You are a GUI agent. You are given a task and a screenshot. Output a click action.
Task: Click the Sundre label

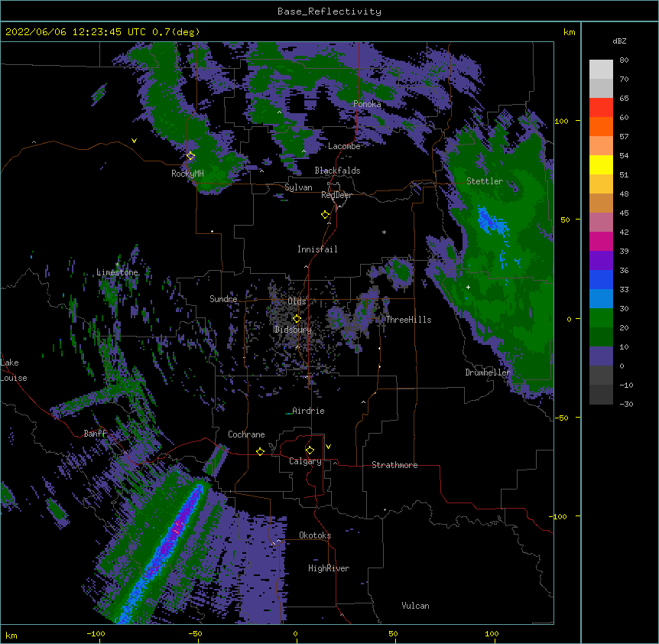tap(223, 299)
